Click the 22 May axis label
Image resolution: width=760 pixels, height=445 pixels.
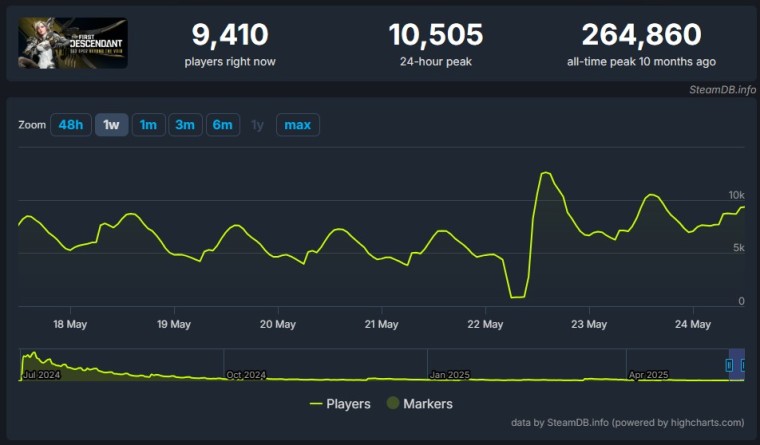point(485,324)
